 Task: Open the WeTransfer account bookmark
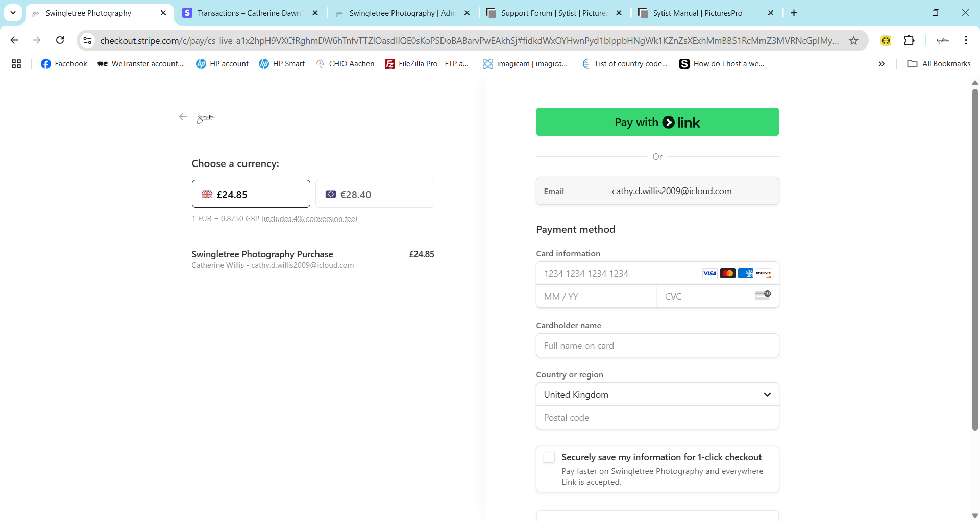pos(140,64)
